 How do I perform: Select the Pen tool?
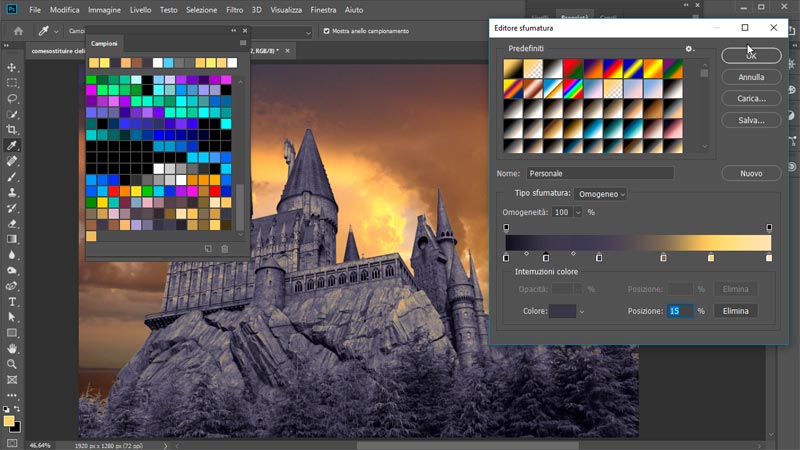coord(12,286)
